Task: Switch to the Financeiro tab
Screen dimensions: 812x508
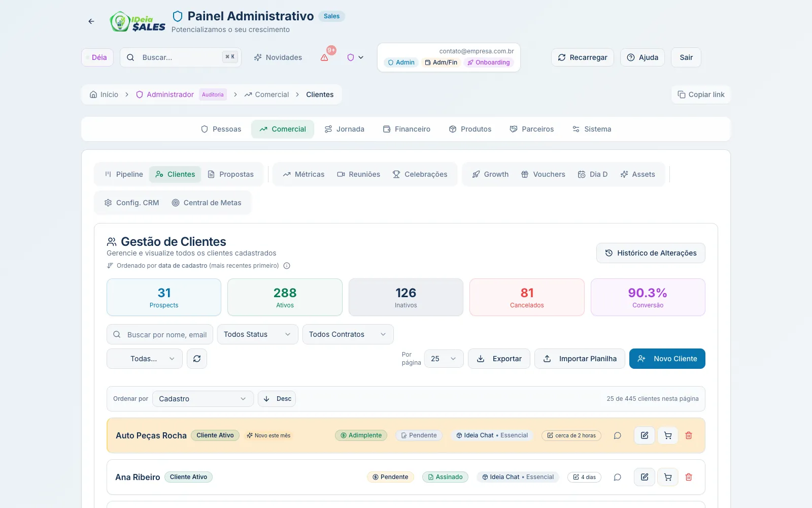Action: [407, 129]
